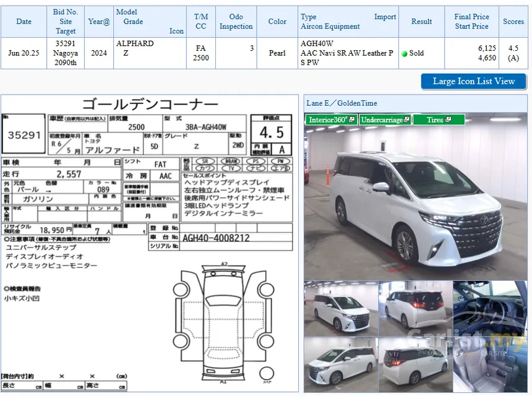Image resolution: width=532 pixels, height=399 pixels.
Task: Click the Scores column header
Action: click(513, 22)
